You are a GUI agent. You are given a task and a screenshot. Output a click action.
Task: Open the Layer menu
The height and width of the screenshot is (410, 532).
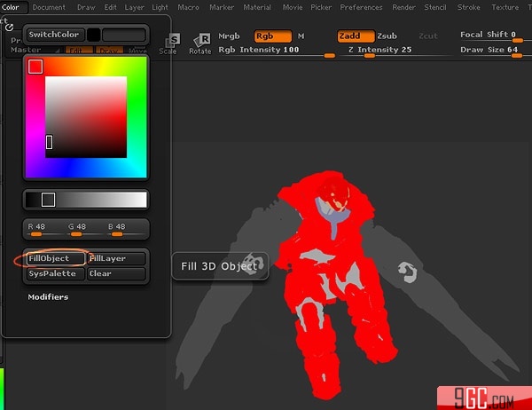[x=134, y=7]
